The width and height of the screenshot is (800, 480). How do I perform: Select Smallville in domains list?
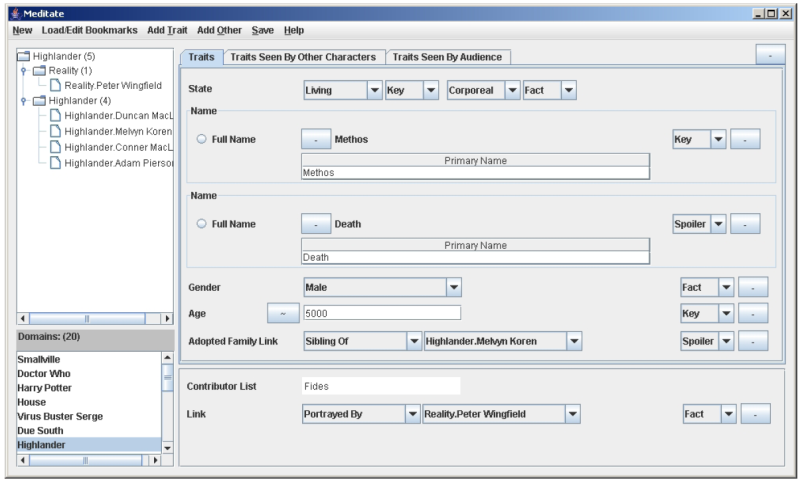tap(89, 359)
